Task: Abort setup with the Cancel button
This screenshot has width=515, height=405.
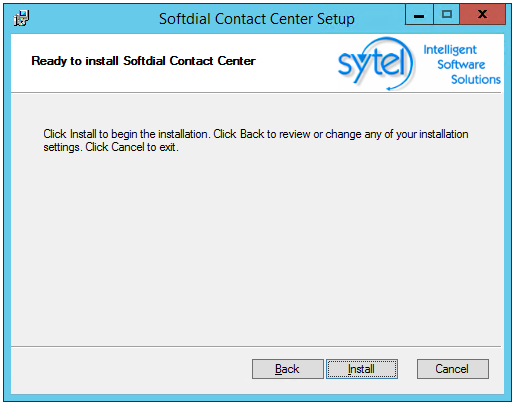Action: coord(453,369)
